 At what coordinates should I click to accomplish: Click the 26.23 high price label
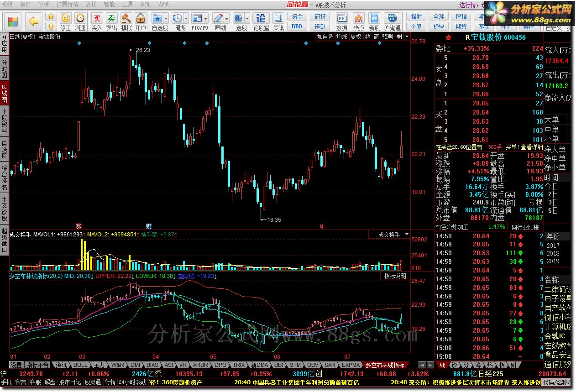(143, 50)
